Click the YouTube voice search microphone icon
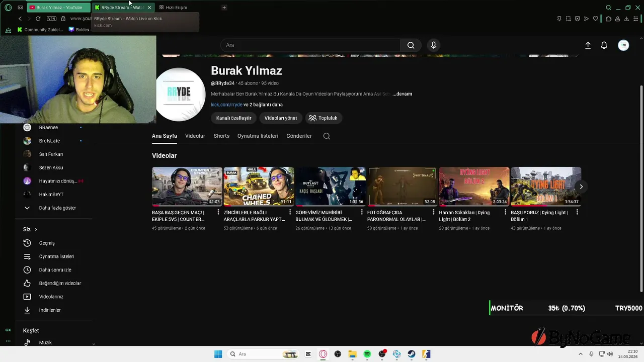The height and width of the screenshot is (362, 644). (x=434, y=45)
